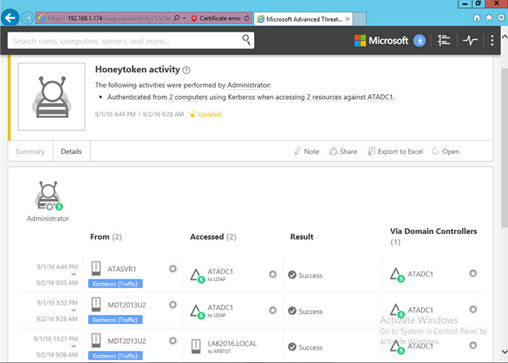Click the Administrator user icon
Screen dimensions: 508x363
pos(49,195)
